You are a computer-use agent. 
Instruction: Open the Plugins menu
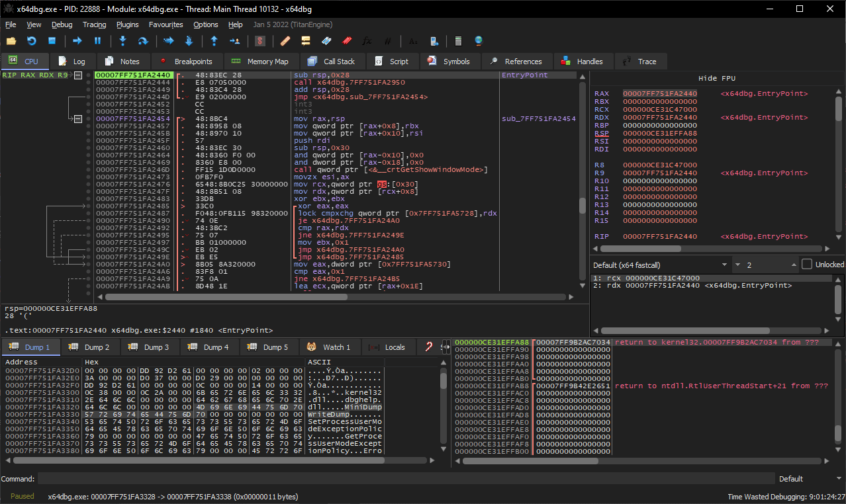pos(127,24)
